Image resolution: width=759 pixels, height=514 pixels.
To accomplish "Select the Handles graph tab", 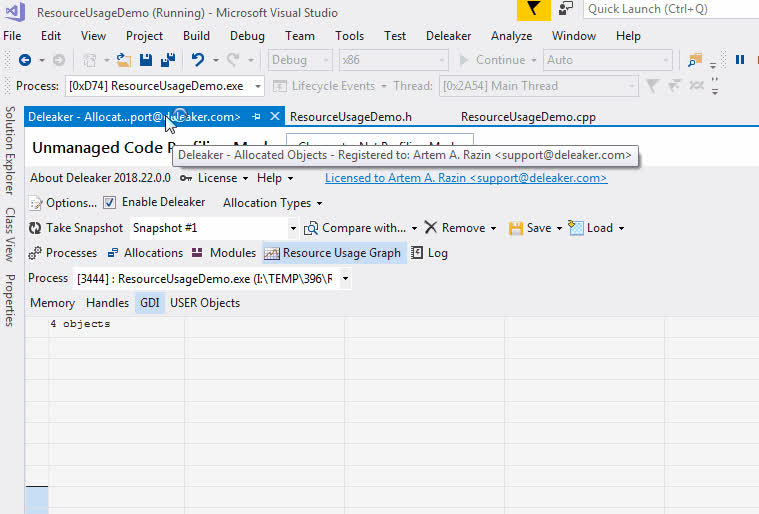I will [107, 303].
